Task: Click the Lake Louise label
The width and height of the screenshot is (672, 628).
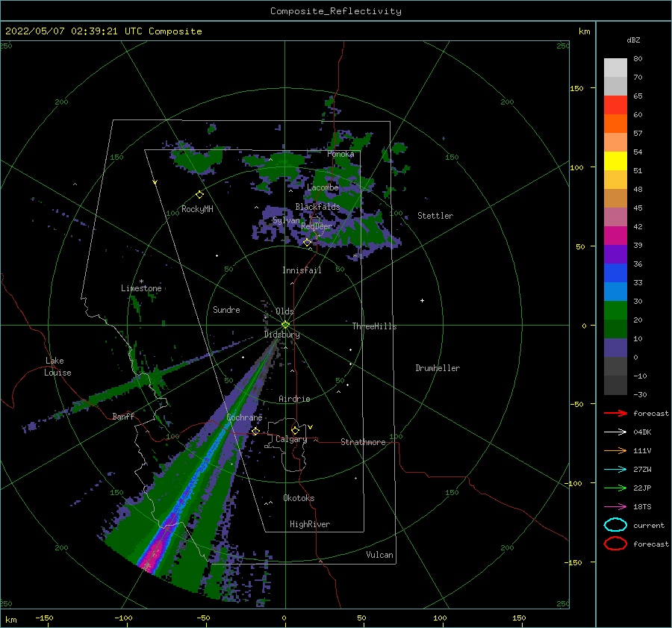Action: click(x=57, y=367)
